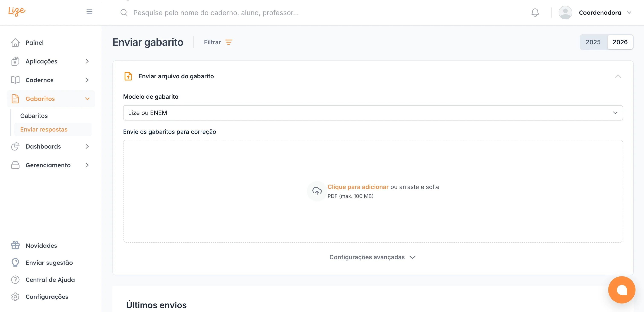
Task: Collapse sidebar with hamburger menu icon
Action: coord(89,11)
